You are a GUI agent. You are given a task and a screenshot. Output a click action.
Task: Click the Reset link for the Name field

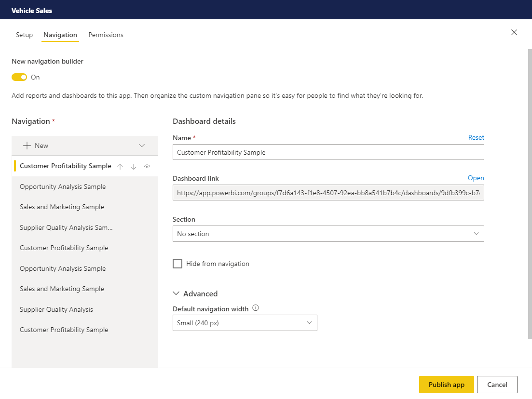click(x=476, y=137)
